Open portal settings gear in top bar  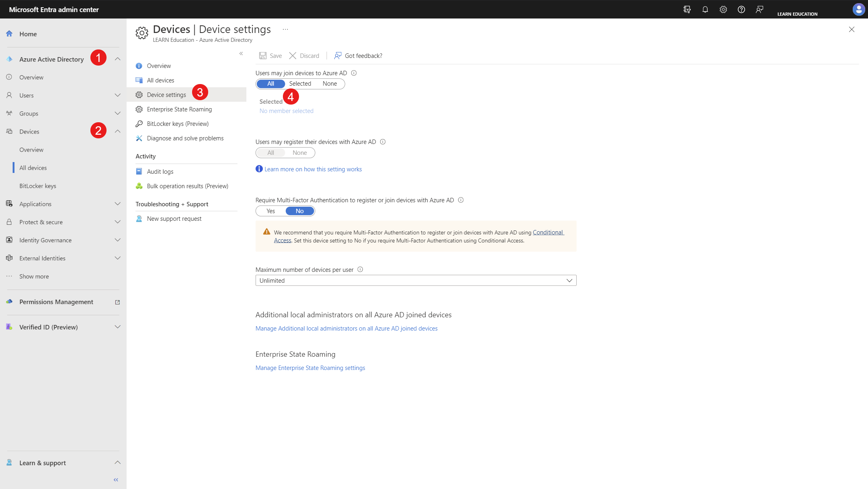point(723,9)
